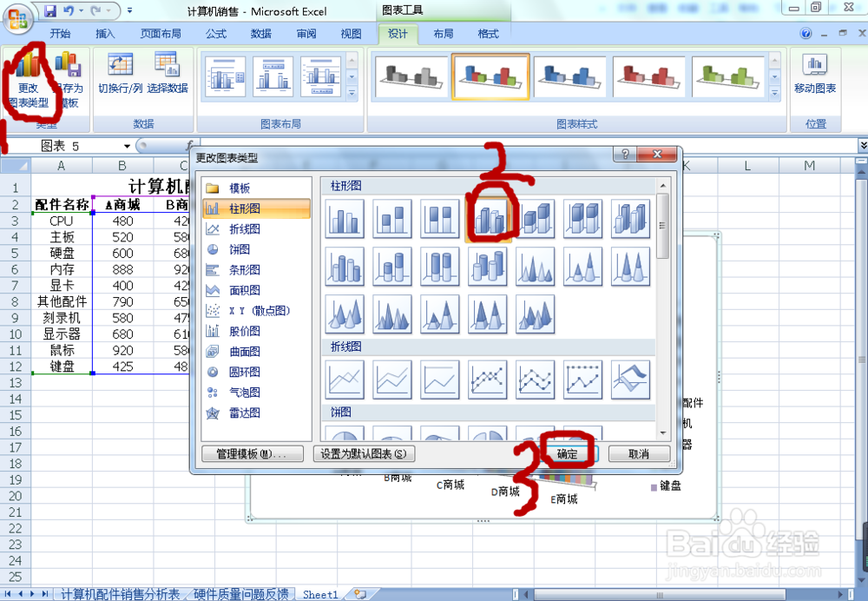Open the 格式 chart tools tab
Image resolution: width=868 pixels, height=601 pixels.
click(488, 34)
